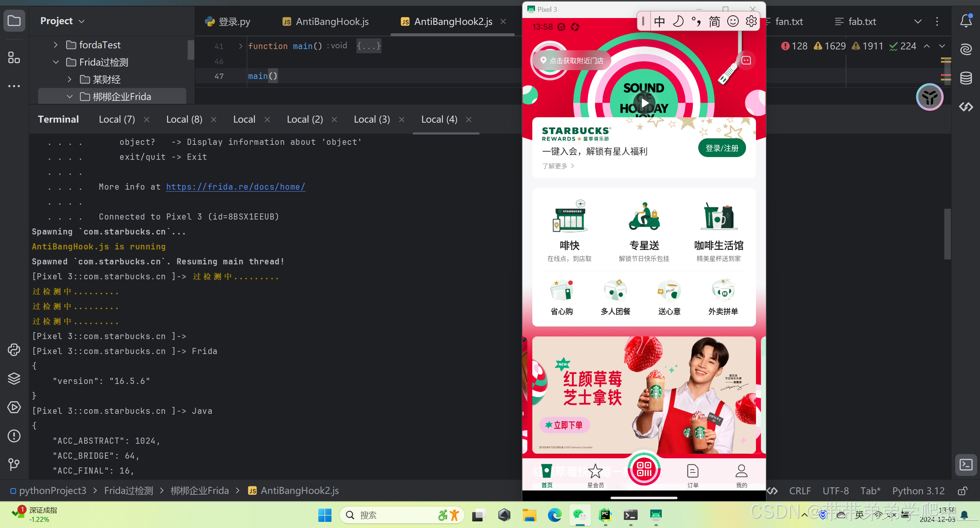This screenshot has height=528, width=980.
Task: Switch to the fab.txt editor tab
Action: (x=856, y=21)
